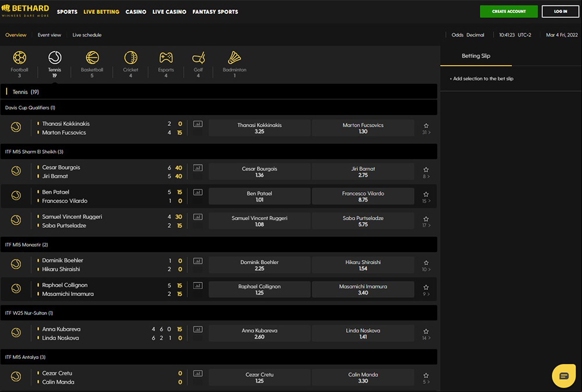Open the Cricket category icon

pos(131,58)
